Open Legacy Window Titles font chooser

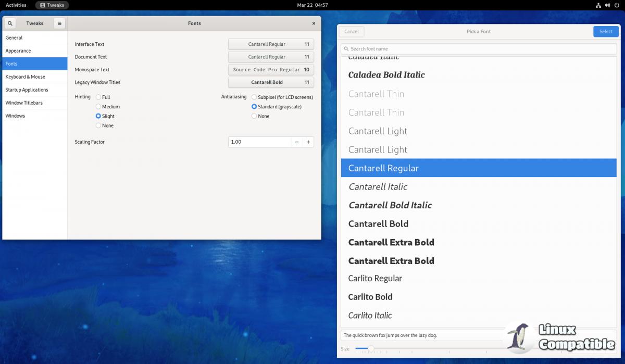[x=271, y=82]
